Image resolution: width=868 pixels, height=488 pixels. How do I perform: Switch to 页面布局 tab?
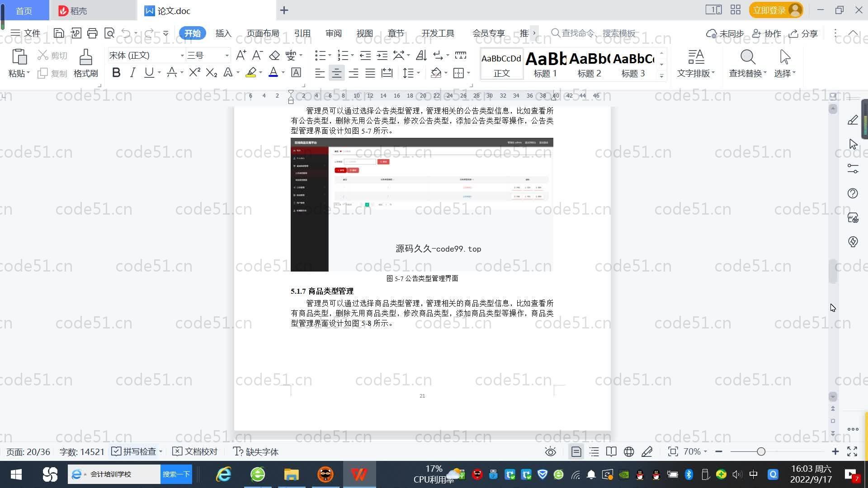click(x=263, y=33)
